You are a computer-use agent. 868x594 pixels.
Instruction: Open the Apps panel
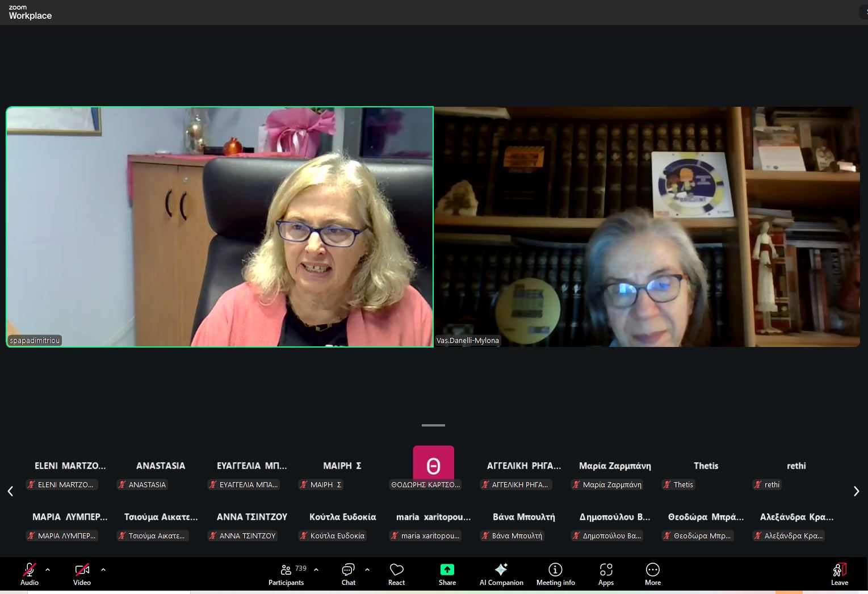pos(606,574)
